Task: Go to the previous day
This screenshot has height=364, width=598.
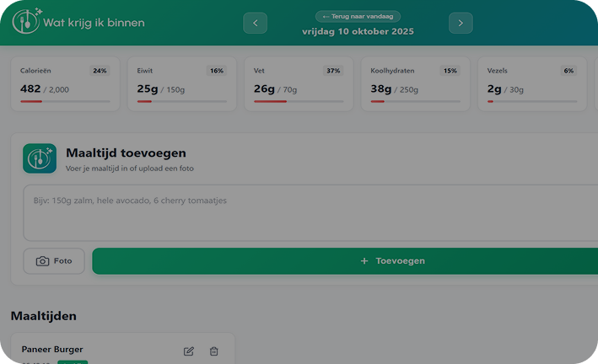Action: (255, 24)
